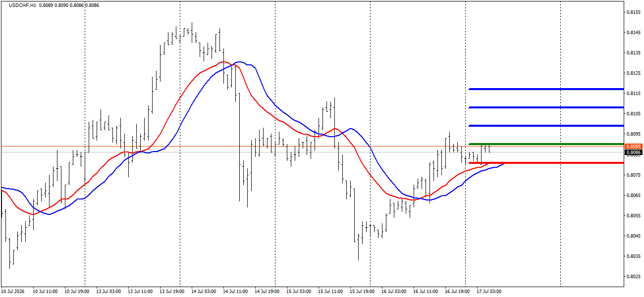
Task: Click the 0.8045 price scale label
Action: [x=634, y=236]
